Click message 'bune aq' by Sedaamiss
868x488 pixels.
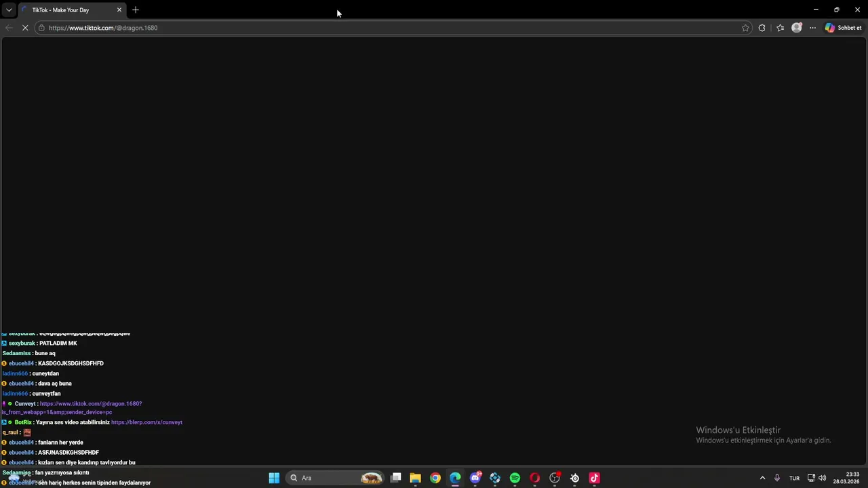(x=45, y=354)
